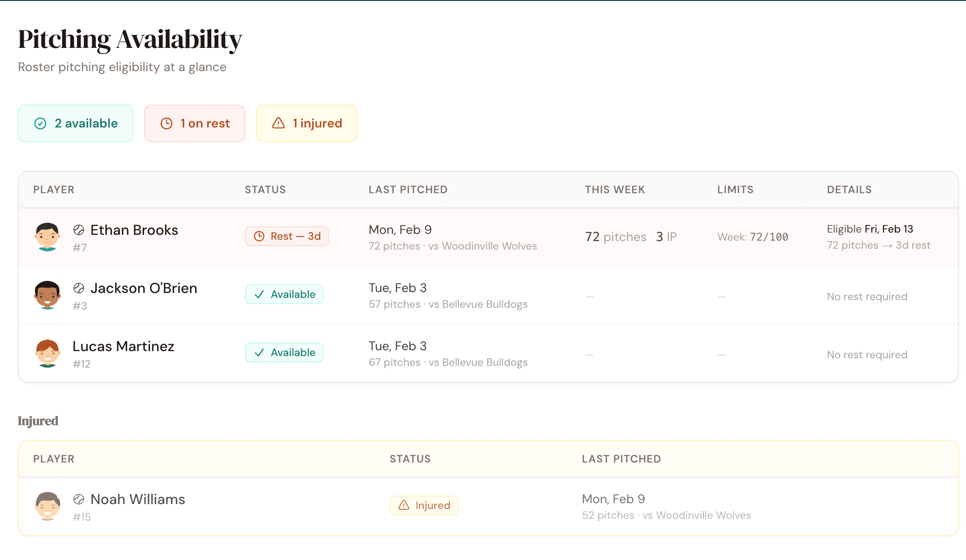
Task: Click the checkmark icon in the 2 available chip
Action: pyautogui.click(x=40, y=123)
